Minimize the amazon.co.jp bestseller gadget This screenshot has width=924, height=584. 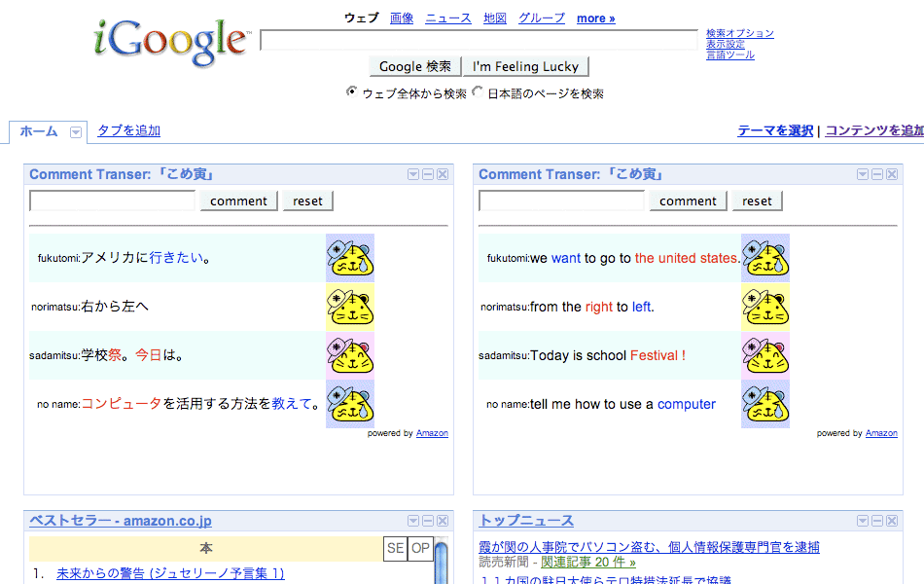click(428, 521)
